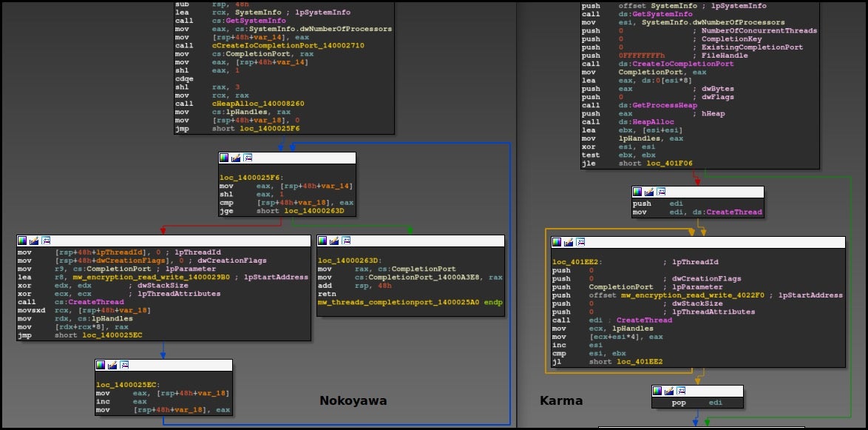This screenshot has height=430, width=868.
Task: Select the cHeapAlloc_140008260 function name
Action: [257, 104]
